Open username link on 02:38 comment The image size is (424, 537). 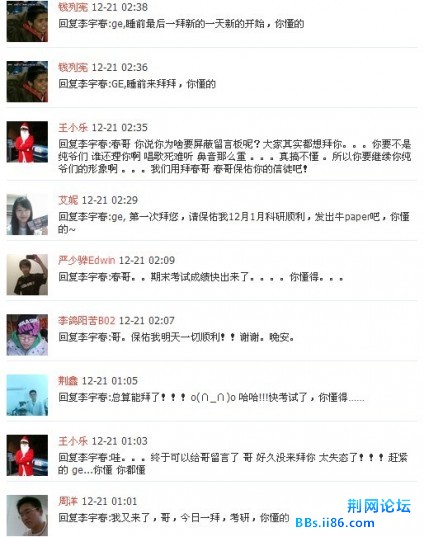[x=73, y=7]
